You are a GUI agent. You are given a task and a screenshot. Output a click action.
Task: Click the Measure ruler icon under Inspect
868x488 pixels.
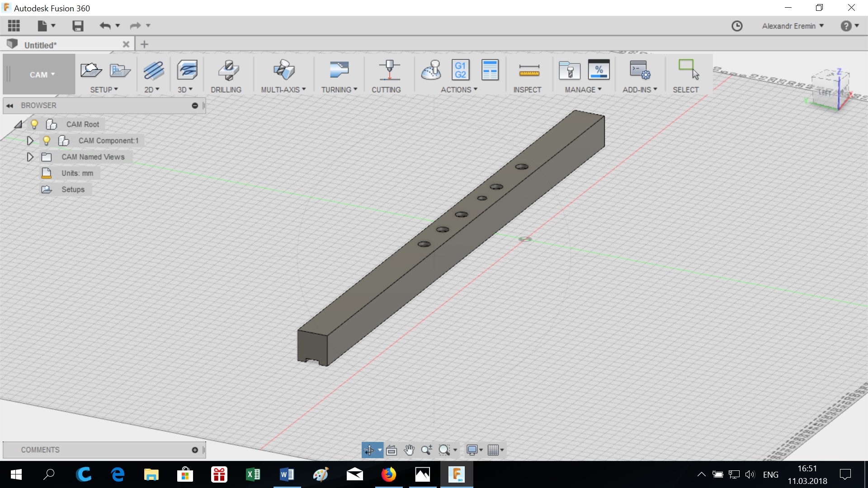529,70
